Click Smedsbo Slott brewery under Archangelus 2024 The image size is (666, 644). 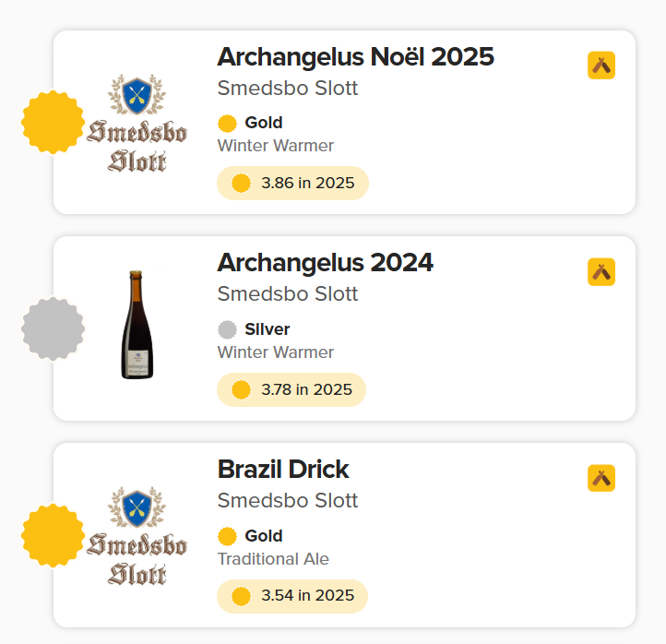288,294
